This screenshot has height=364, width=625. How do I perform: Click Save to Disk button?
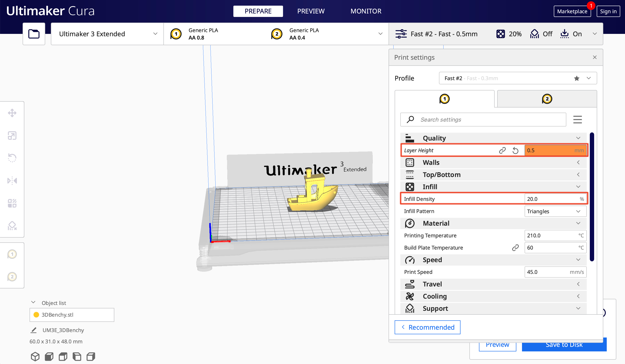point(564,344)
